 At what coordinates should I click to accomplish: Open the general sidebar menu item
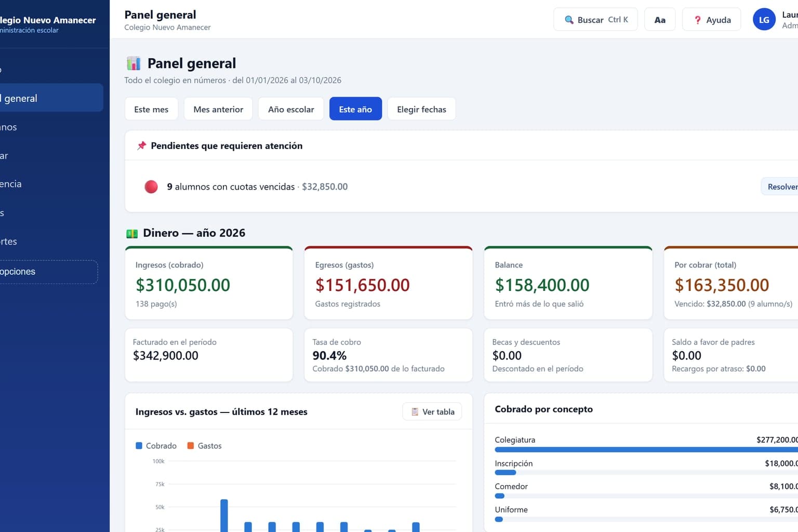[50, 98]
